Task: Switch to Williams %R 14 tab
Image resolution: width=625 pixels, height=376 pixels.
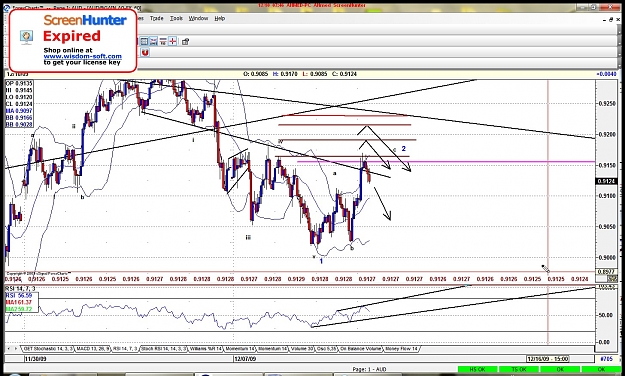Action: click(205, 348)
